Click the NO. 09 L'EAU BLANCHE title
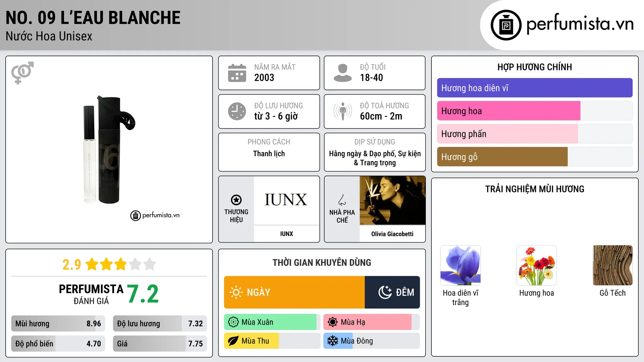Screen dimensions: 644x362 [x=93, y=18]
